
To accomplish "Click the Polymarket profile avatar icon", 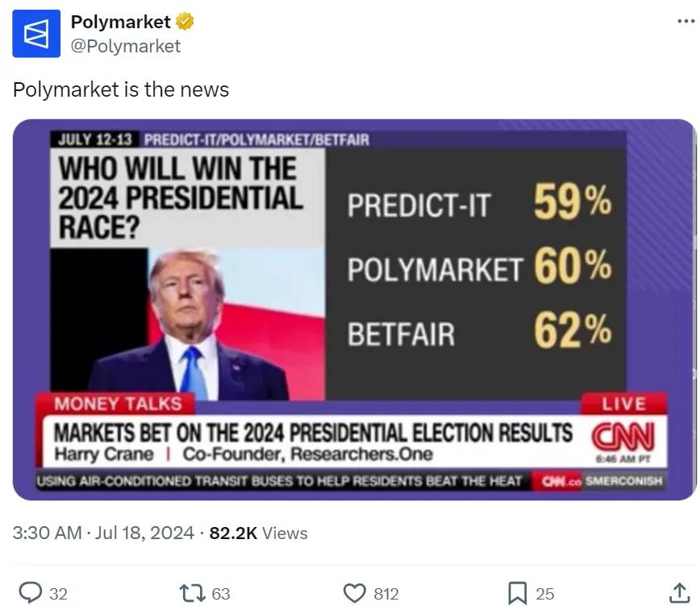I will (x=35, y=34).
